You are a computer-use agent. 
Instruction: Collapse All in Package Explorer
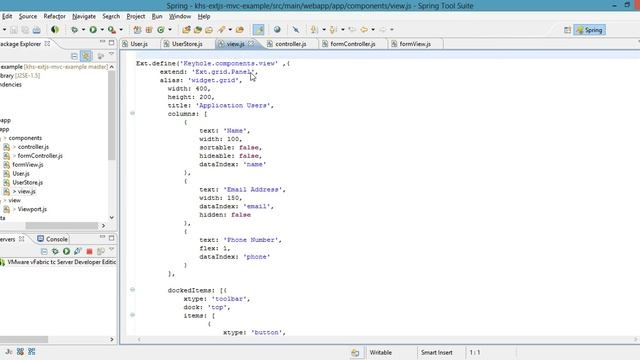coord(74,56)
